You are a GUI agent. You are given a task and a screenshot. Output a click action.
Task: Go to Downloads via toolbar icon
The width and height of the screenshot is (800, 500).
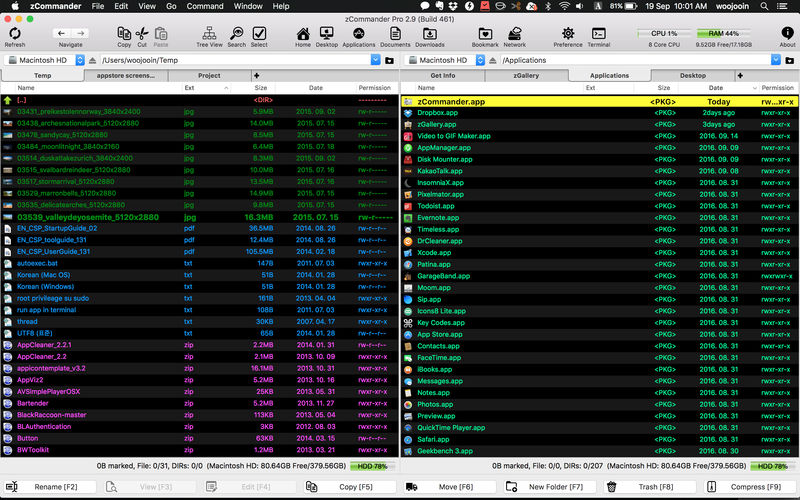tap(430, 34)
